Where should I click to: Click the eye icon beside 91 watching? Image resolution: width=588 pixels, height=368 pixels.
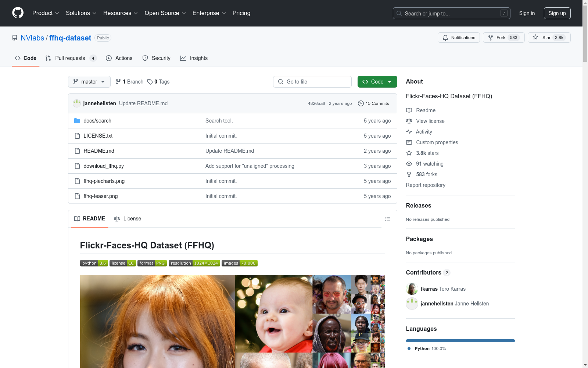click(x=409, y=164)
